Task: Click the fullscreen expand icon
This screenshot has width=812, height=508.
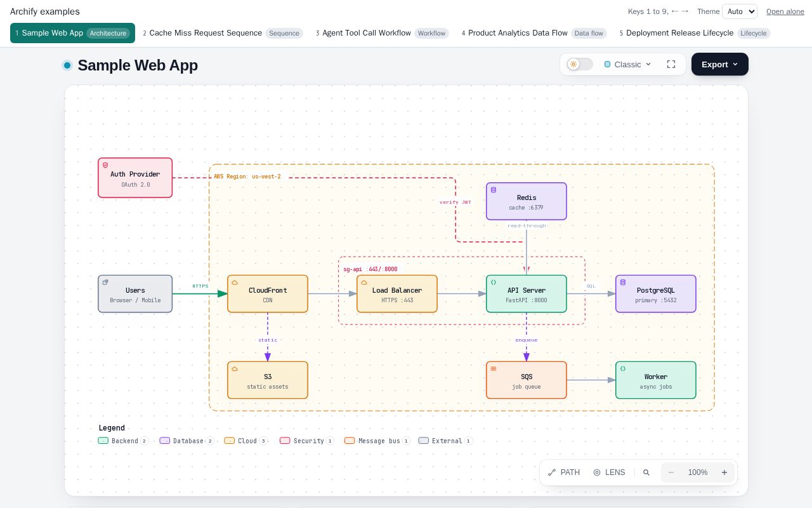Action: (671, 64)
